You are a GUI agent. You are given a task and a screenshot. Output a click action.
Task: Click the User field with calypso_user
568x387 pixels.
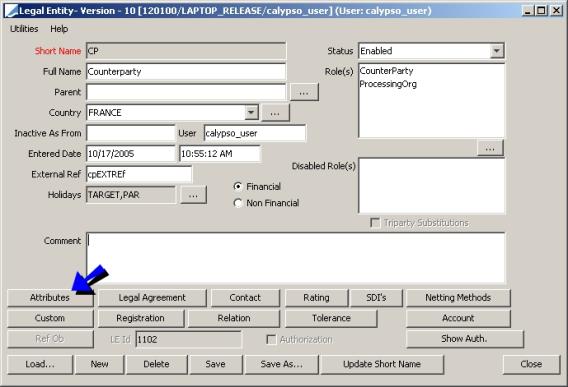(x=255, y=133)
